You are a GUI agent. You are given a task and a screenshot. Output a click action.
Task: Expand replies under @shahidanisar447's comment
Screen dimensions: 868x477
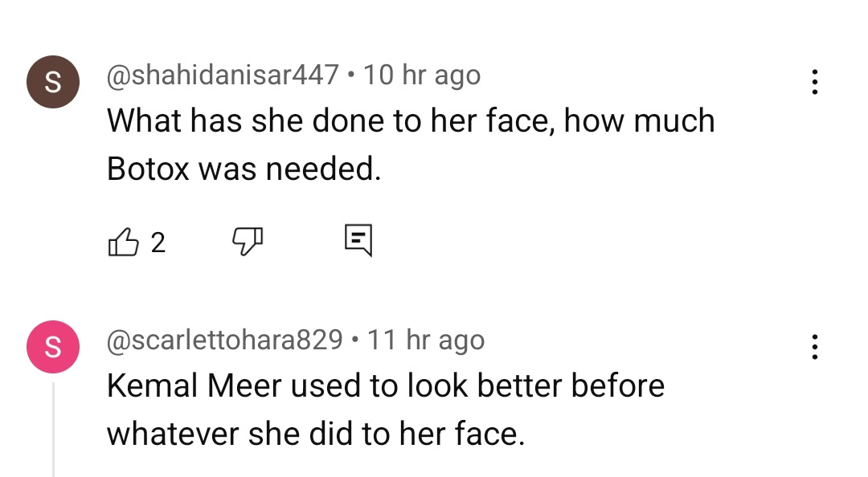click(357, 239)
